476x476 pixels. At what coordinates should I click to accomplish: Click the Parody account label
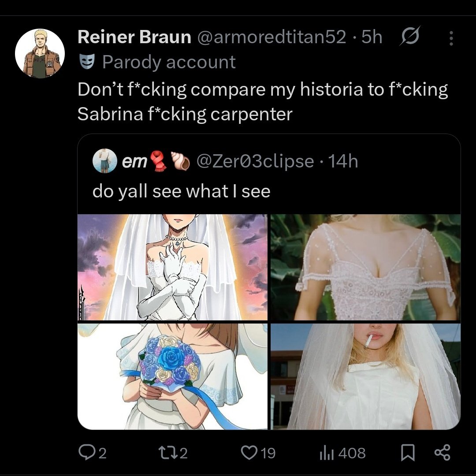point(169,62)
